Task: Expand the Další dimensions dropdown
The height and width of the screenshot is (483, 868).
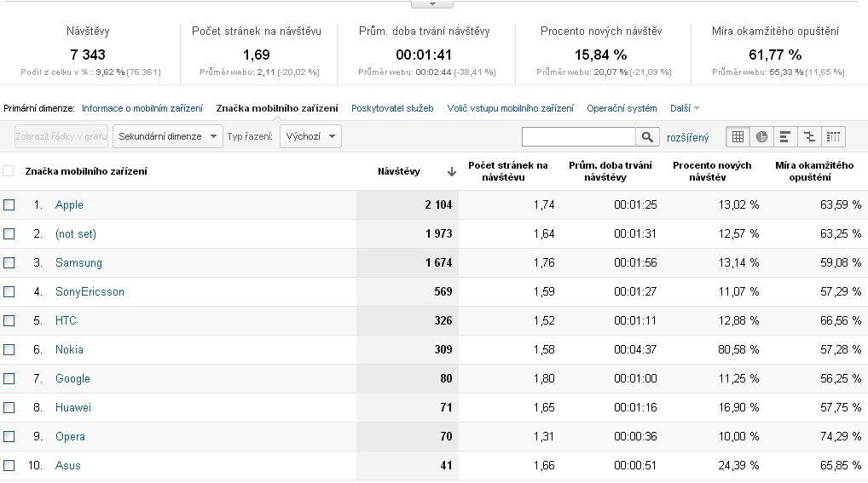Action: 685,108
